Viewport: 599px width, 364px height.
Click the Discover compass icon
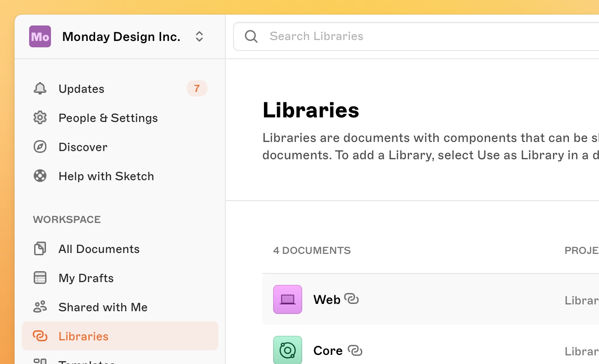point(40,147)
